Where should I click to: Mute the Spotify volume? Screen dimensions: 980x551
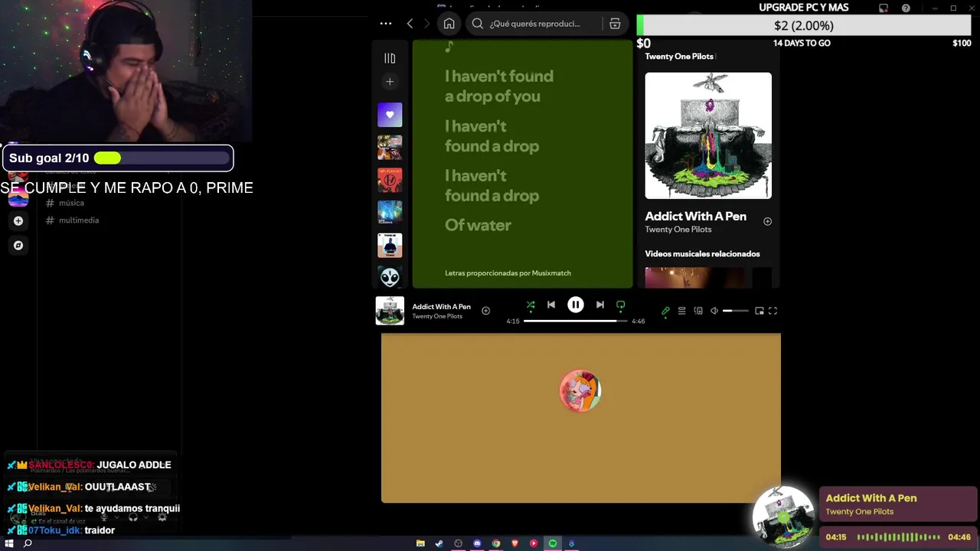714,311
